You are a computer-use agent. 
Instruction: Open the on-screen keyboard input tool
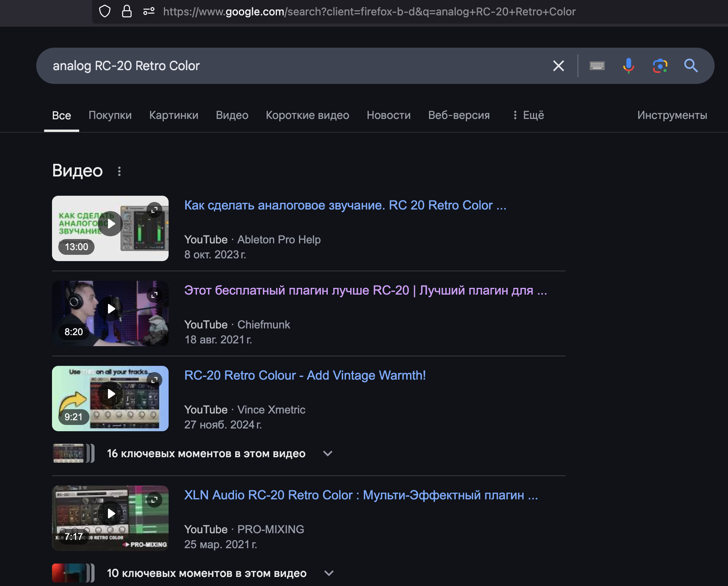tap(597, 66)
